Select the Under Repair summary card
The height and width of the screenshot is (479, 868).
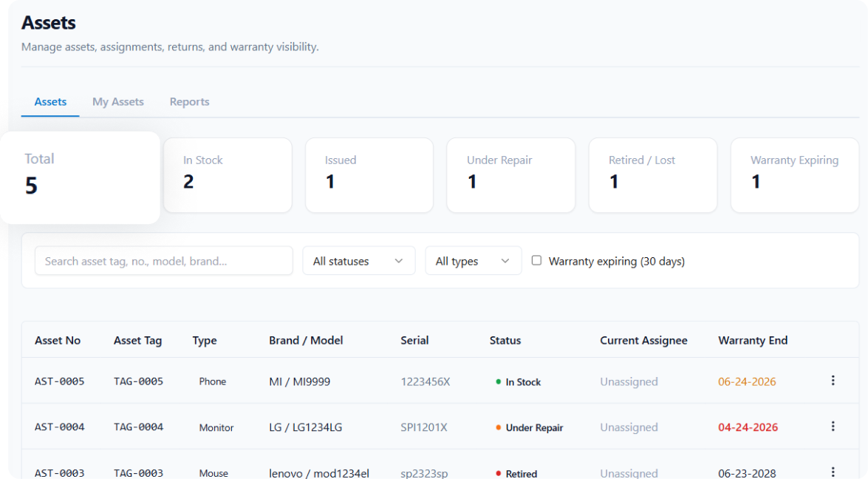pyautogui.click(x=511, y=175)
